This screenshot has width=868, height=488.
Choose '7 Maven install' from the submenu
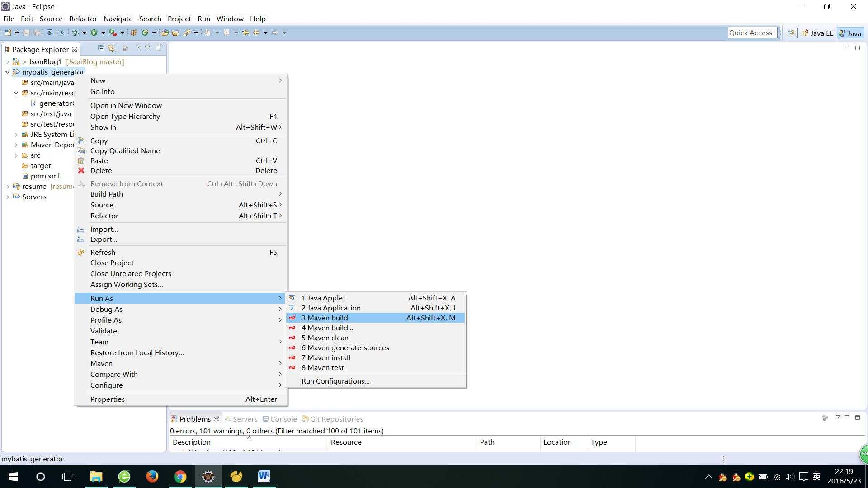376,358
